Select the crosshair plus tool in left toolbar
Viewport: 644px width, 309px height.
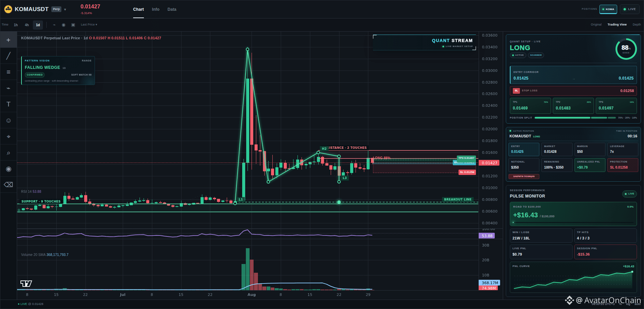point(8,40)
